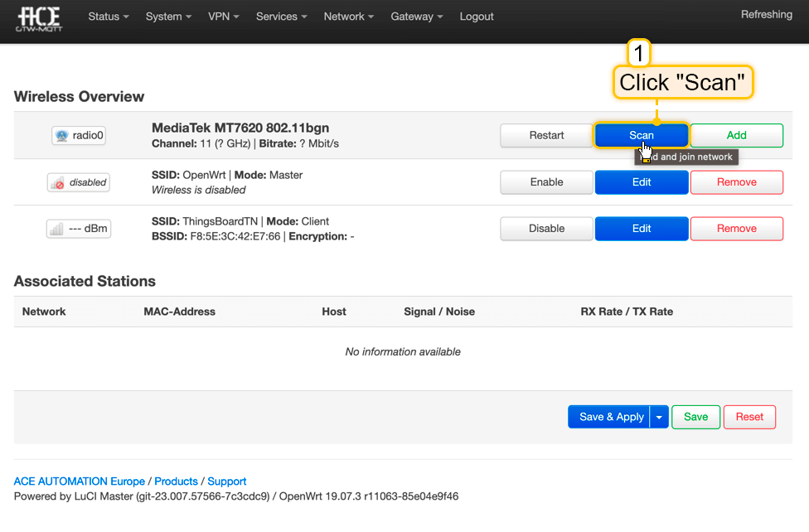Open the Services menu
This screenshot has width=809, height=532.
point(281,17)
